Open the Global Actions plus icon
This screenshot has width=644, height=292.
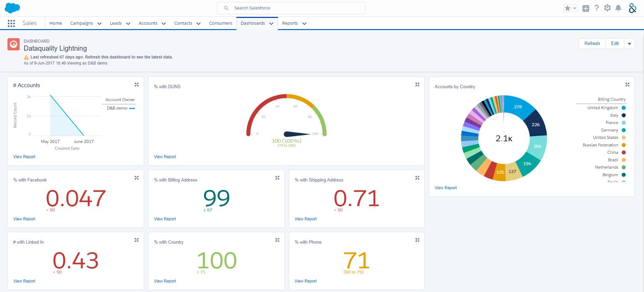pyautogui.click(x=586, y=8)
